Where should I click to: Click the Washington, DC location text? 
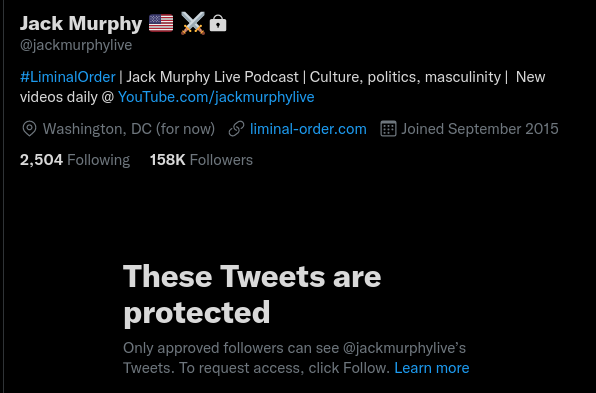point(128,129)
